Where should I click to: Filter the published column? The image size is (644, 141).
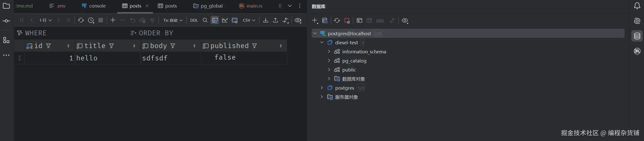(255, 46)
